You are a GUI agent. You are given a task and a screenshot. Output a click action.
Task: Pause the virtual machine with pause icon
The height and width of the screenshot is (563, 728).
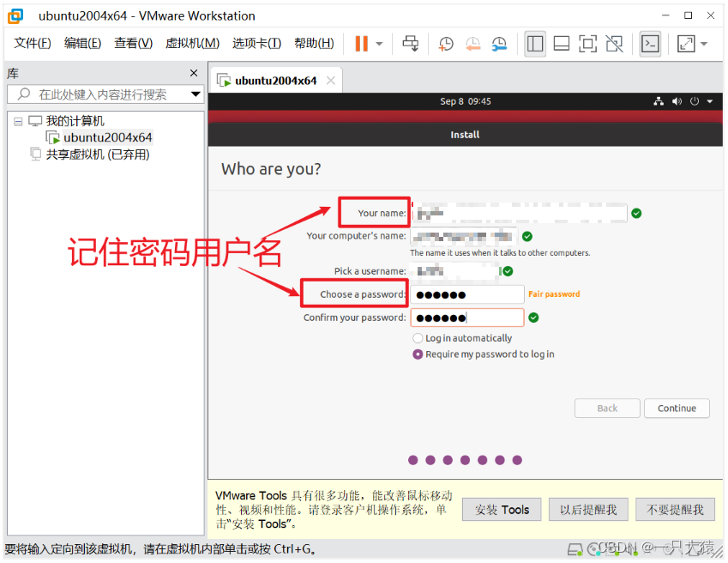[361, 44]
